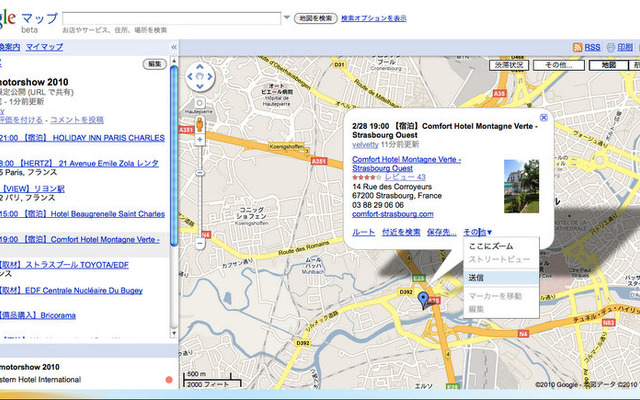Zoom out with the minus button
Image resolution: width=640 pixels, height=400 pixels.
click(x=200, y=244)
